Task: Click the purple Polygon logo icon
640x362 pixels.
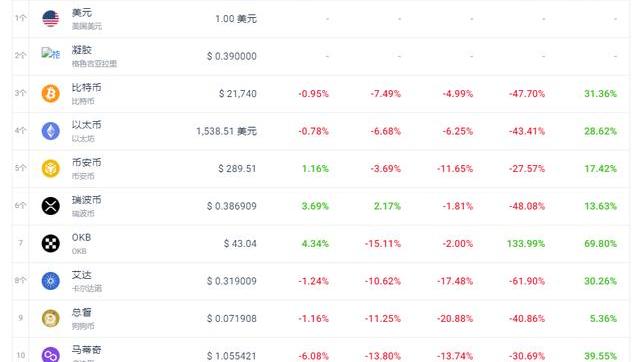Action: pyautogui.click(x=51, y=355)
